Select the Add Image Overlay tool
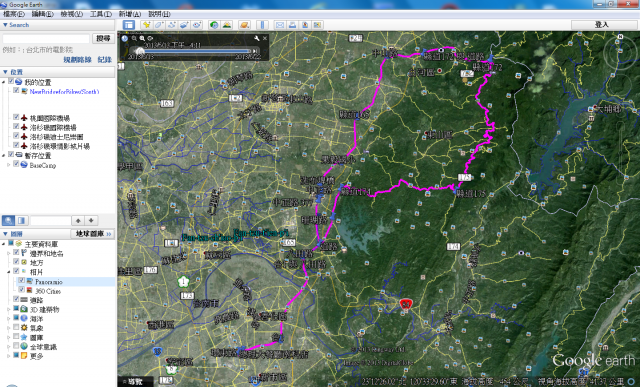The image size is (640, 387). click(184, 25)
